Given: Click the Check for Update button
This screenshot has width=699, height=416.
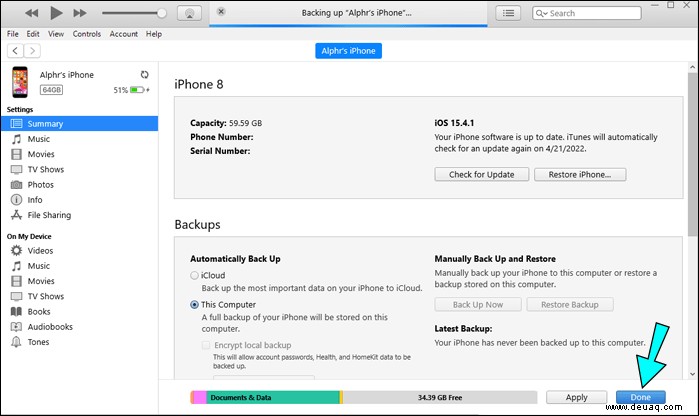Looking at the screenshot, I should [x=482, y=174].
